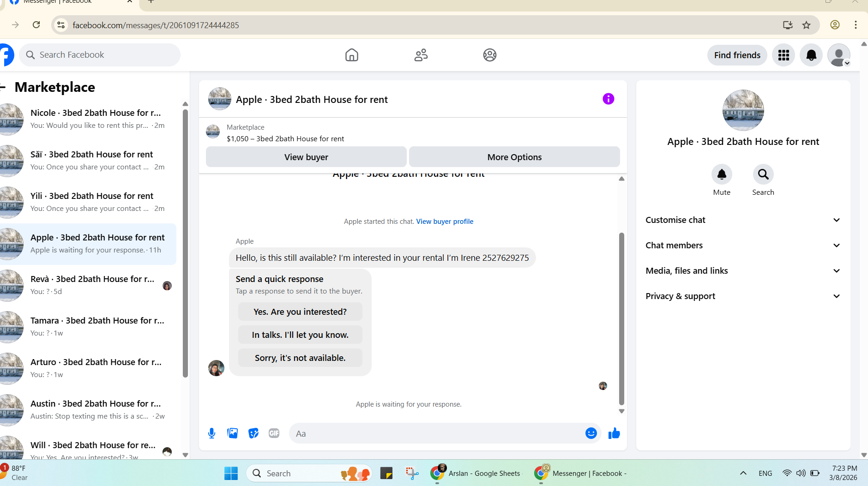The image size is (868, 486).
Task: Click the listing thumbnail in the right panel
Action: (743, 110)
